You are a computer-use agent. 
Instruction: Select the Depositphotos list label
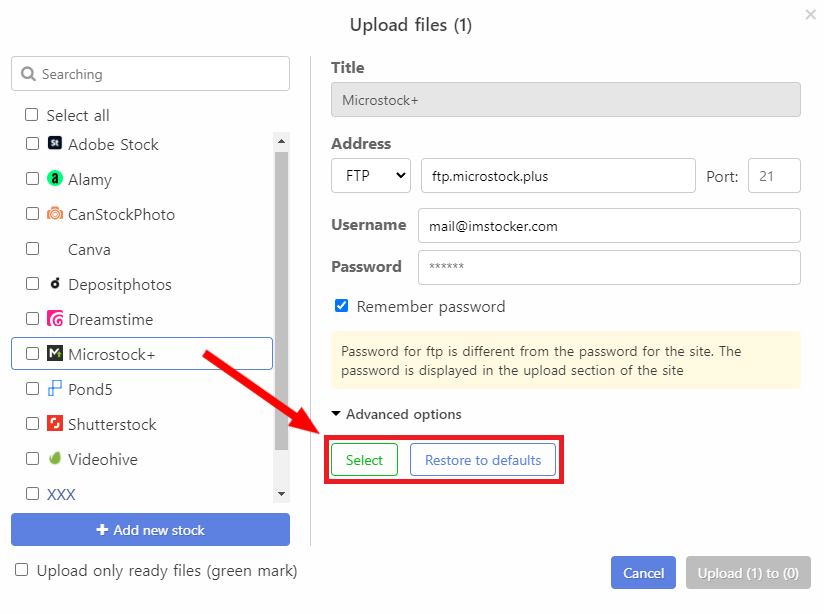point(120,284)
